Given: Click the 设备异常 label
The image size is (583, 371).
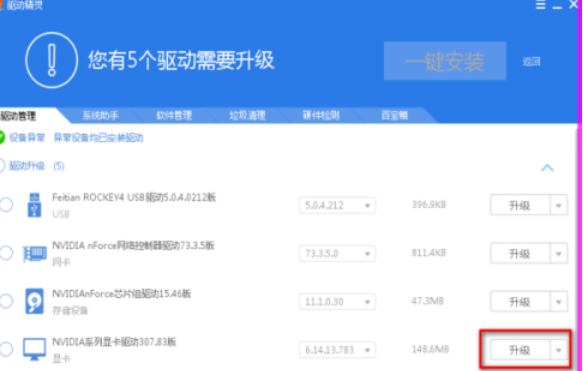Looking at the screenshot, I should click(x=27, y=138).
